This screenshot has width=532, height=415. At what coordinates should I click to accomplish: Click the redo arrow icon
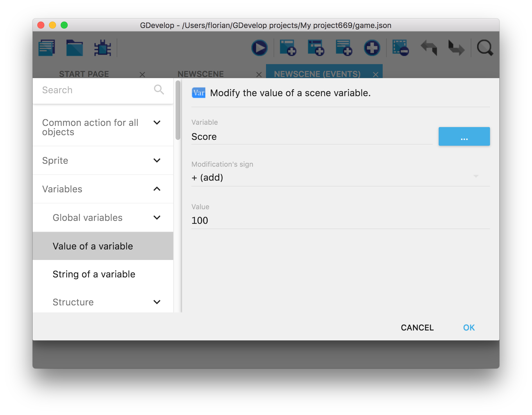tap(456, 48)
